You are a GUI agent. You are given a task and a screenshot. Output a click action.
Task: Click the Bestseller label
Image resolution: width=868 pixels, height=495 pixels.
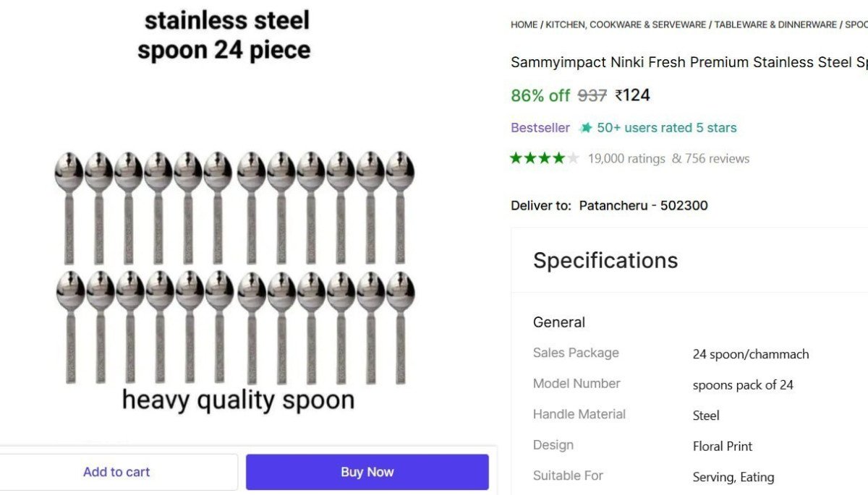click(540, 127)
